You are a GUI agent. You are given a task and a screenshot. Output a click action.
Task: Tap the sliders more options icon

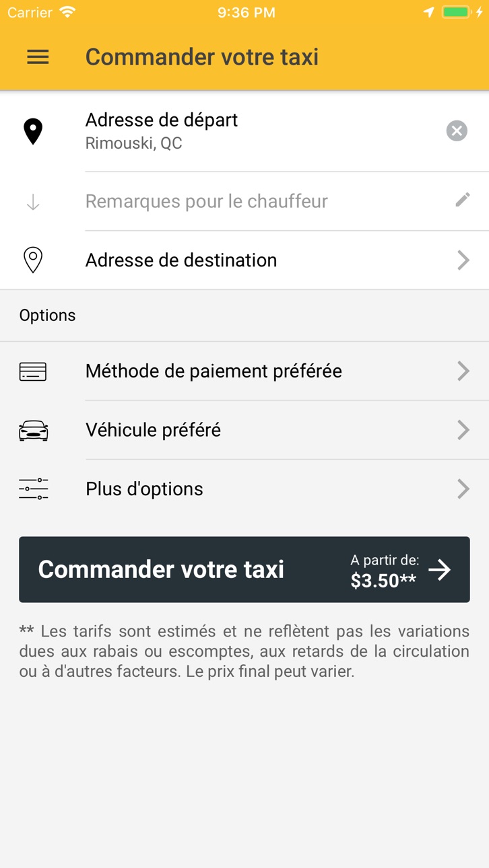coord(33,489)
